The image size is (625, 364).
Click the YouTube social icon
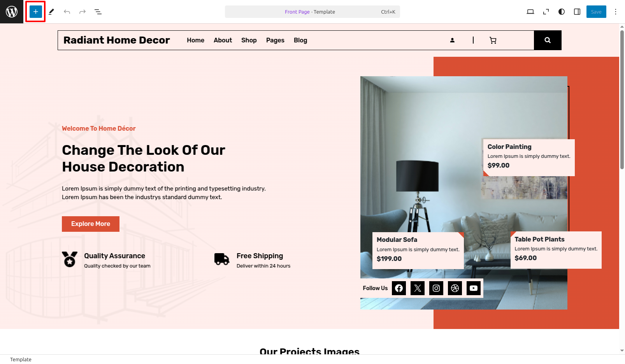[x=474, y=288]
